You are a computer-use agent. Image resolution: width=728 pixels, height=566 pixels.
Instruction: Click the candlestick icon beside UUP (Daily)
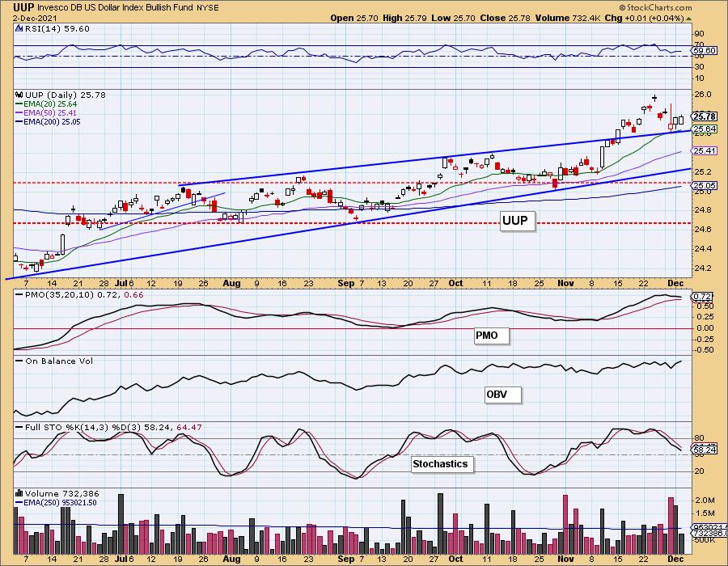tap(19, 95)
